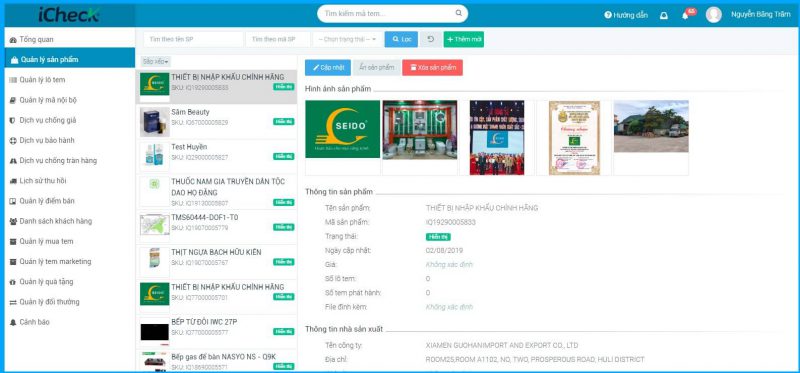Open Tổng quan in sidebar

[x=69, y=39]
